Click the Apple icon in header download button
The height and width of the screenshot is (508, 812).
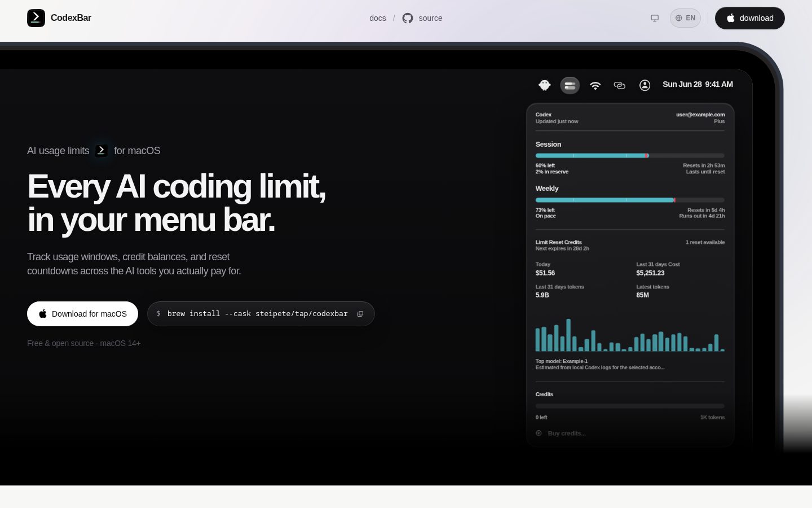(731, 18)
